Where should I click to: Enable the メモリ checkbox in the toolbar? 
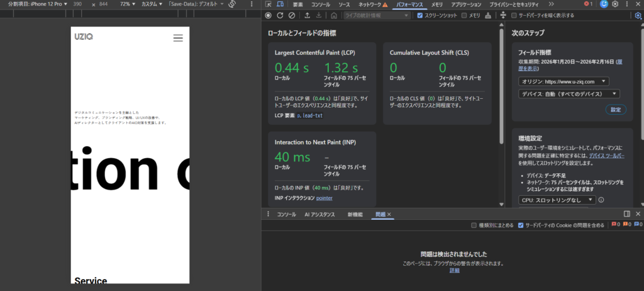pos(464,15)
